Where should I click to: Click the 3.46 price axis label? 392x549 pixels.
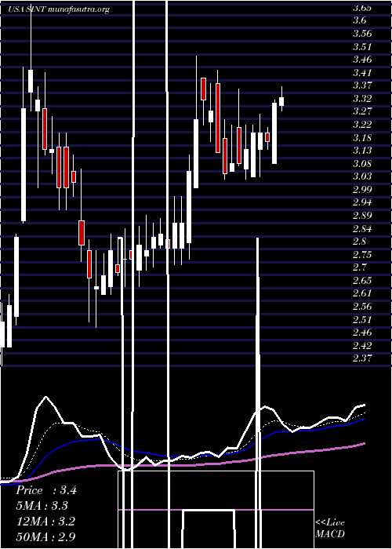(362, 60)
